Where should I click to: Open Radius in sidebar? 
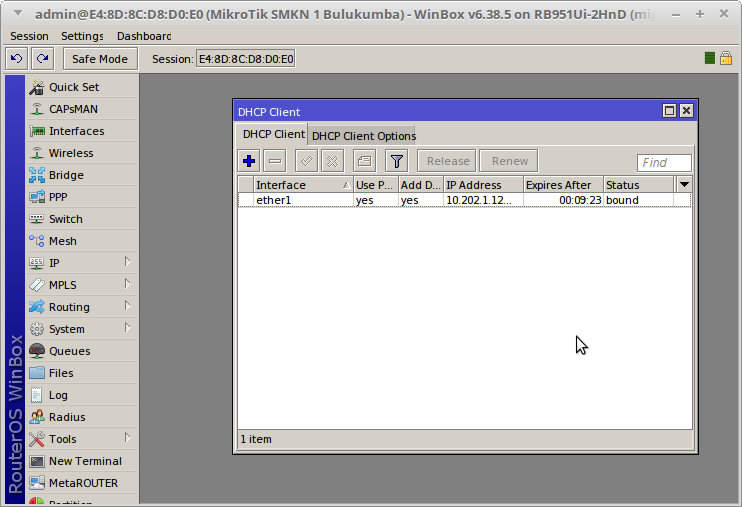tap(82, 417)
